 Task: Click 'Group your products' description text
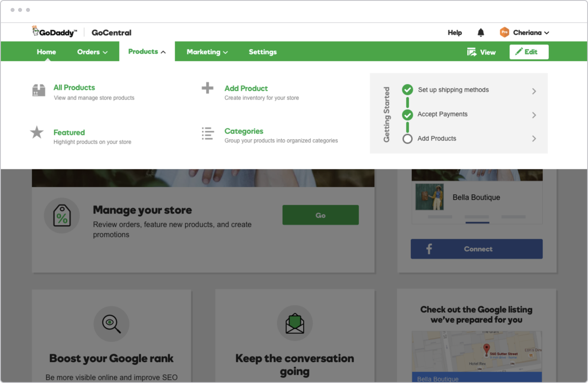coord(281,141)
